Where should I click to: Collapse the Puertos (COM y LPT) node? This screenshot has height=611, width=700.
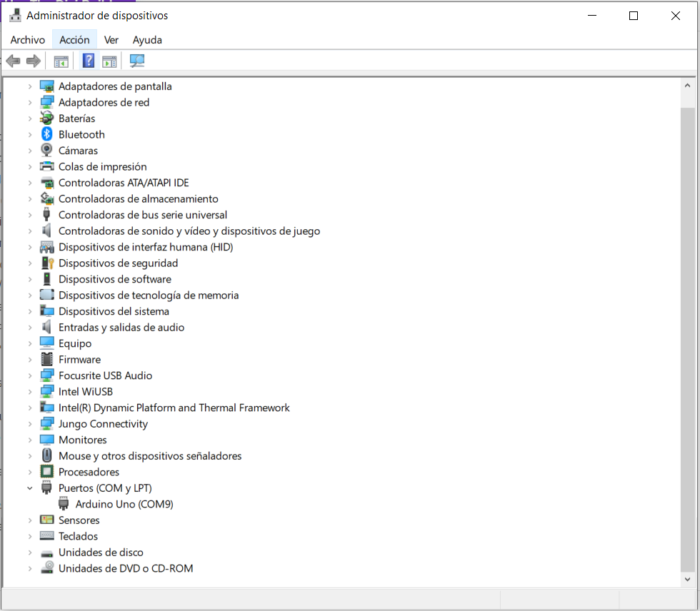[x=29, y=488]
